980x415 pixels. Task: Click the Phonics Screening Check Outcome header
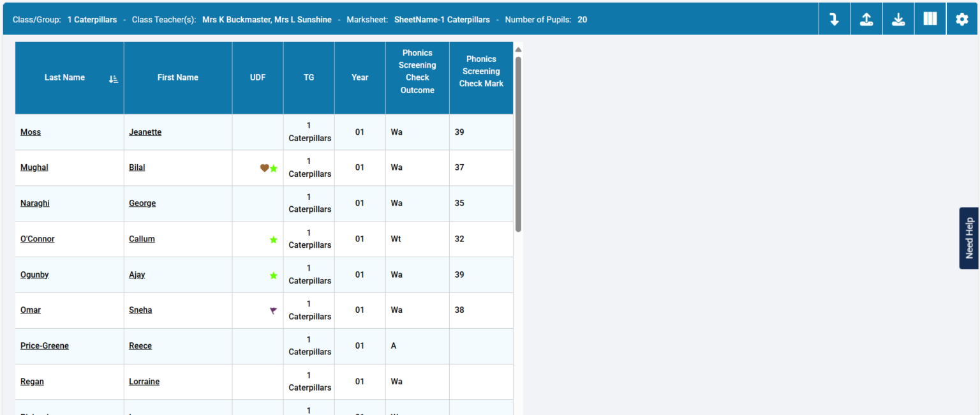[417, 72]
